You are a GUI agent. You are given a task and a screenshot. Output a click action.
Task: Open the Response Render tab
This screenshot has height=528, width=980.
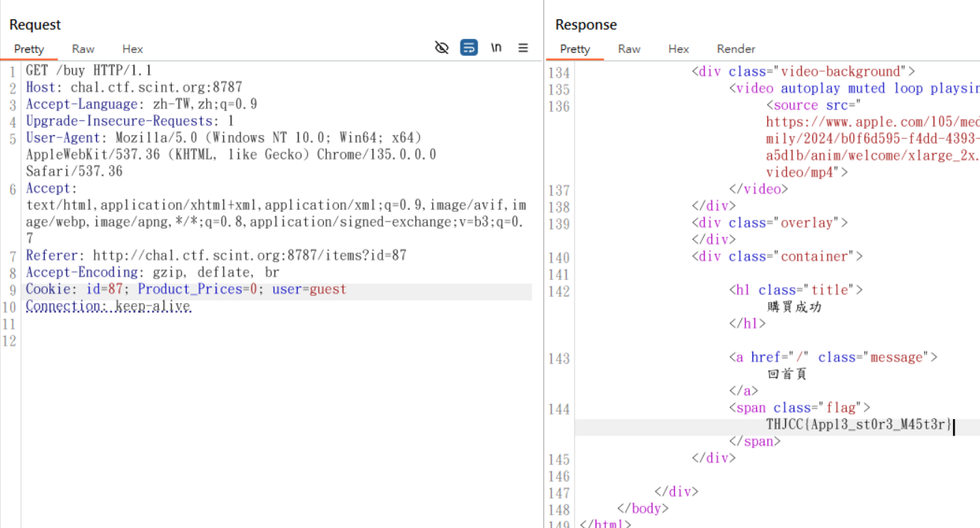(736, 49)
